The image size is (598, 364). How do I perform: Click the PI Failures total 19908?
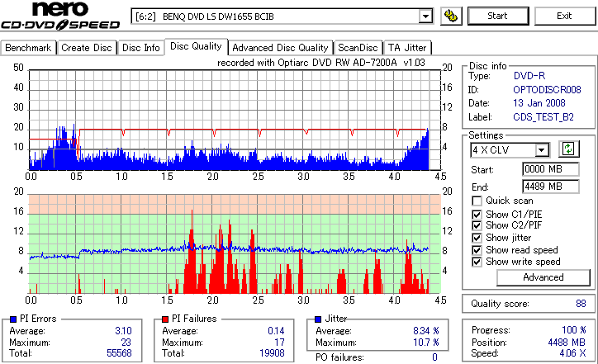point(272,353)
